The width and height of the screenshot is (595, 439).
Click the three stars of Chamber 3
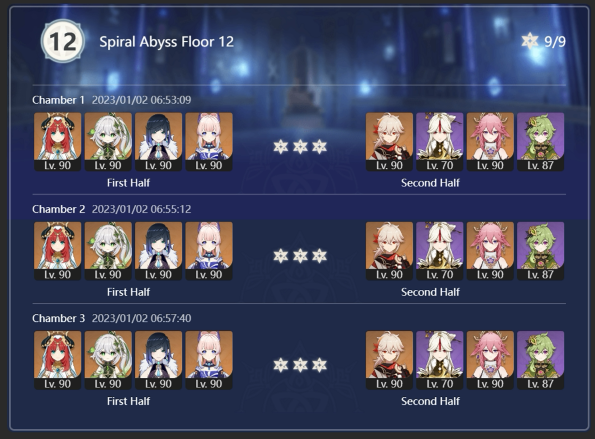300,365
